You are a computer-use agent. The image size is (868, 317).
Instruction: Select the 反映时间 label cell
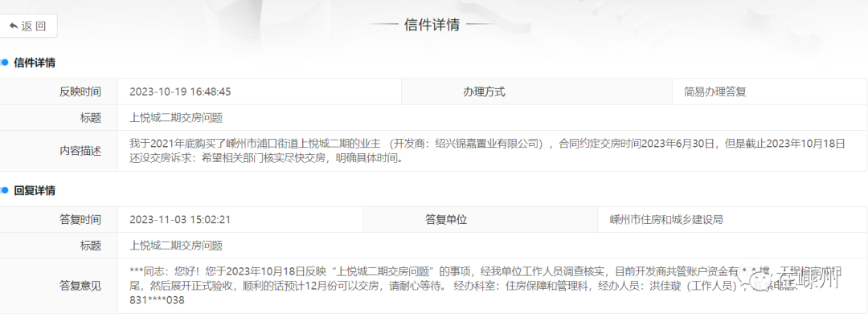tap(59, 91)
